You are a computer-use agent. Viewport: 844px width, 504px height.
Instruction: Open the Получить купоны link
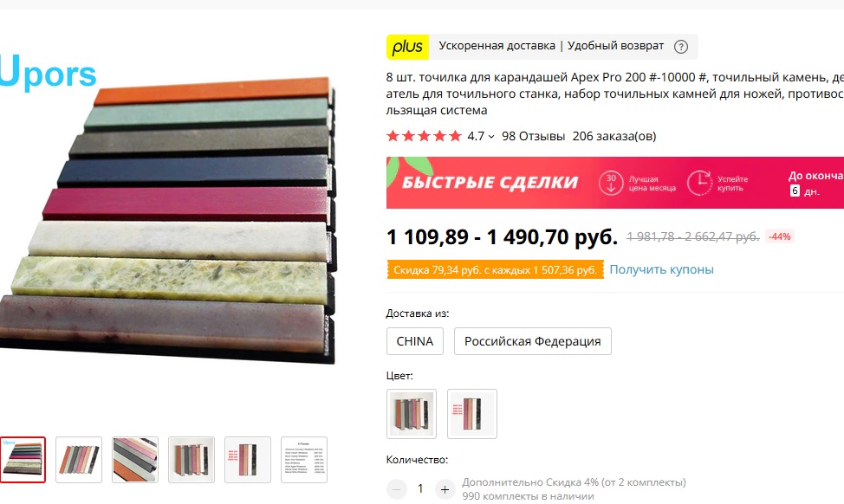(x=661, y=269)
